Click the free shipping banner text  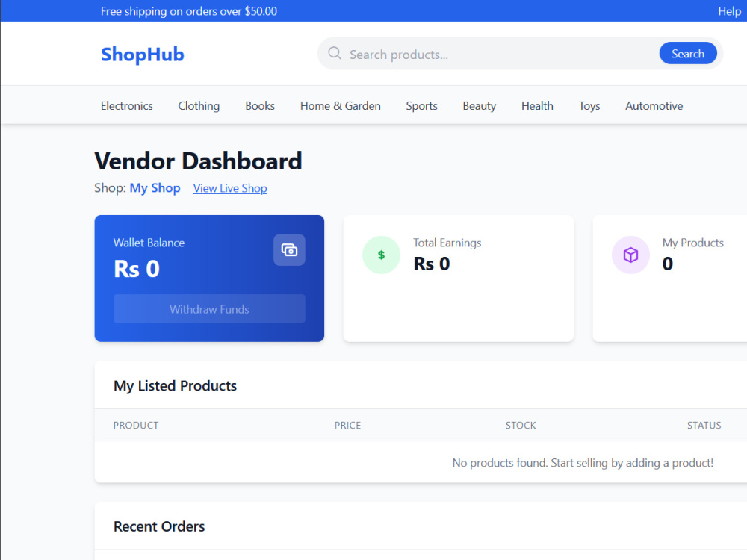189,11
